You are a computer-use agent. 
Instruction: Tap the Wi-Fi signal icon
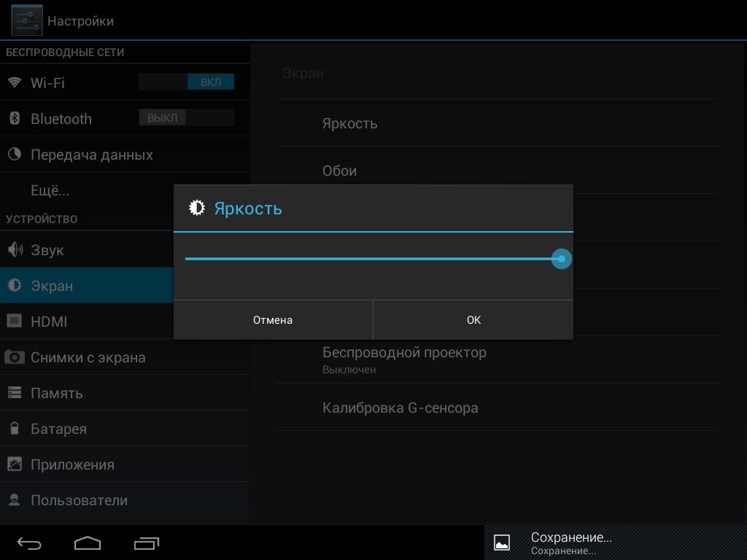point(15,82)
